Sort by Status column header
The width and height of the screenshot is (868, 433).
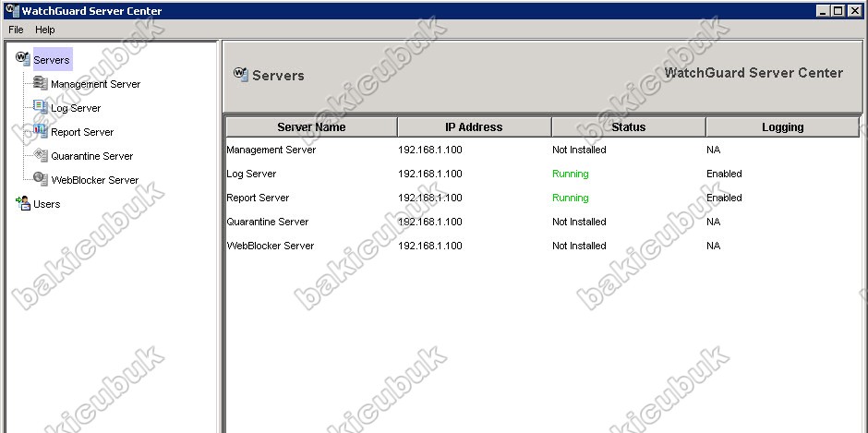(628, 126)
